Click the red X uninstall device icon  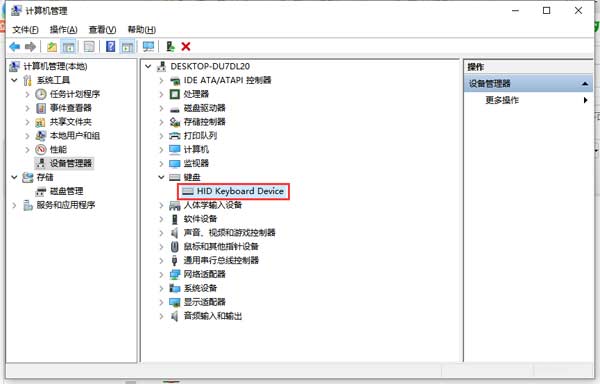pyautogui.click(x=186, y=47)
